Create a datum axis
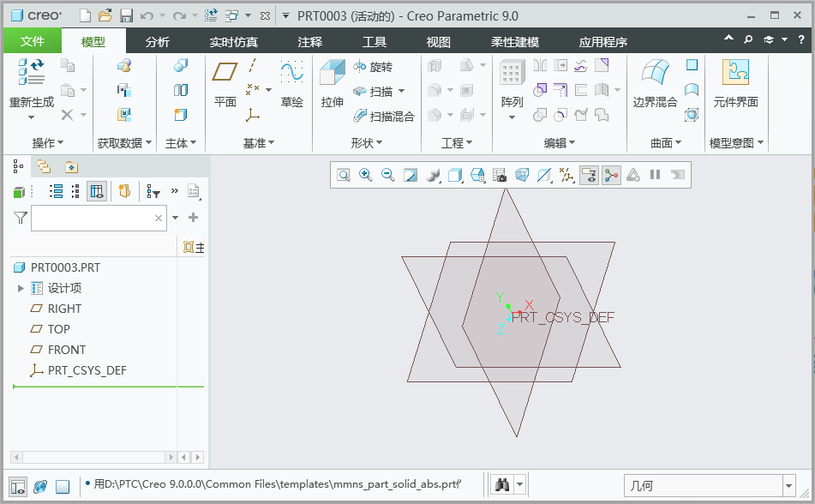The height and width of the screenshot is (504, 815). tap(253, 65)
